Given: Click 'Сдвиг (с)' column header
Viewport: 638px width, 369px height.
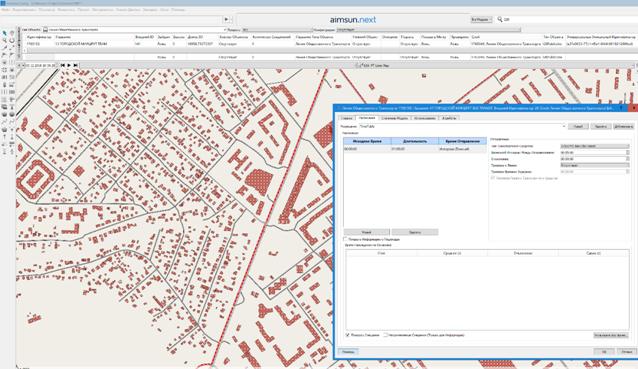Looking at the screenshot, I should (x=593, y=253).
